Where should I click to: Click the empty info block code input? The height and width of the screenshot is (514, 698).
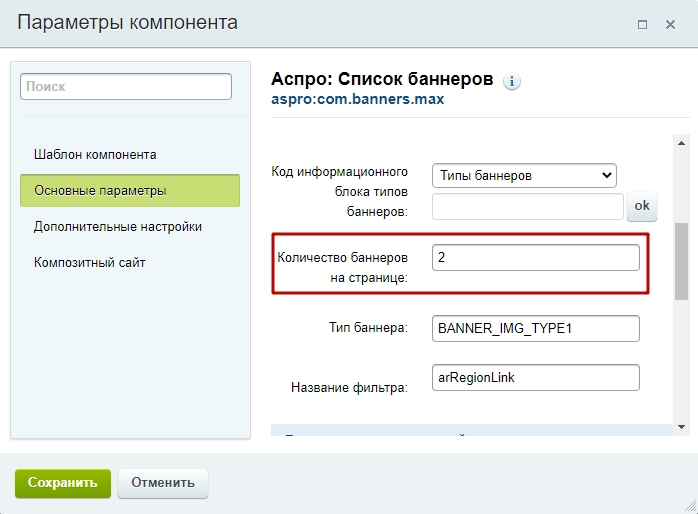[x=528, y=206]
